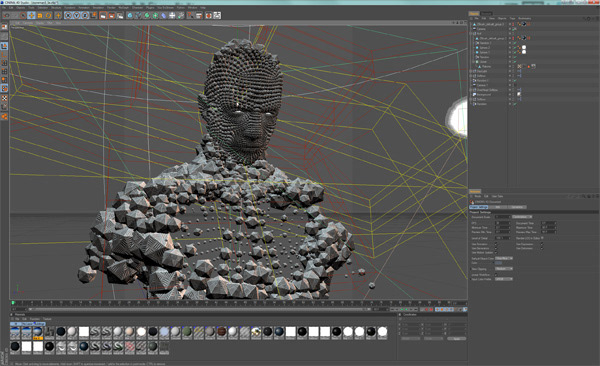Open the green Array modeling objects icon
Screen dimensions: 600x366
(x=155, y=15)
